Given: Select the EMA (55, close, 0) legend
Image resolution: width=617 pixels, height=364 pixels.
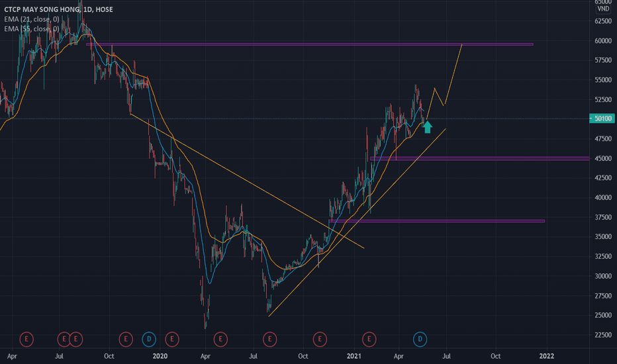Looking at the screenshot, I should click(x=32, y=28).
